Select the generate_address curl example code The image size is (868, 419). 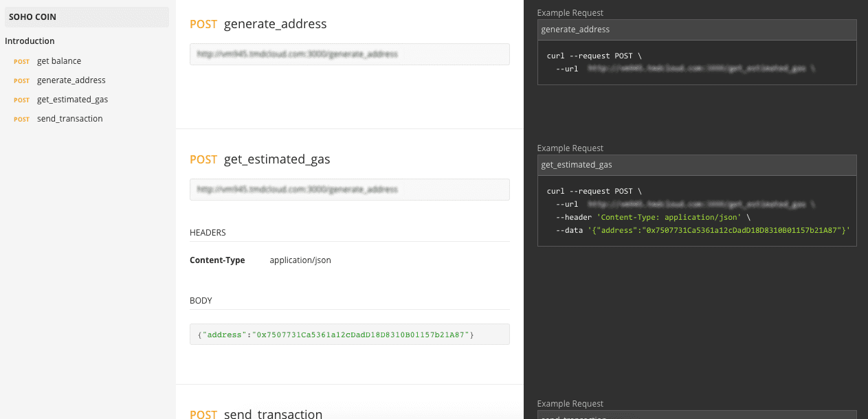(x=696, y=63)
